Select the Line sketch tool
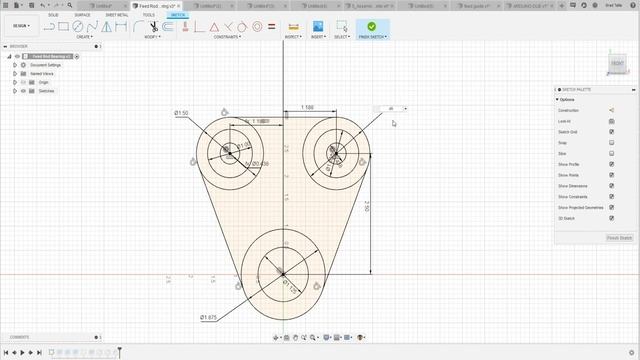The width and height of the screenshot is (640, 360). 49,27
